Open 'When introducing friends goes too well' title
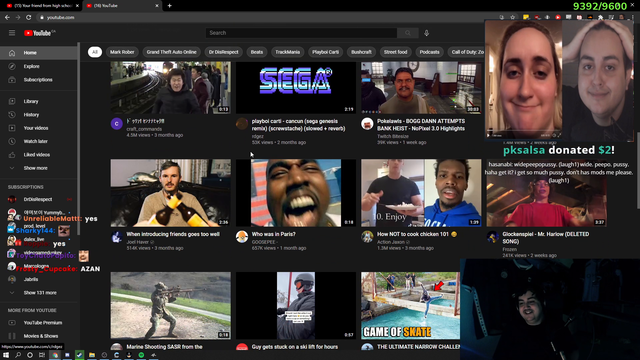This screenshot has width=640, height=360. point(173,234)
